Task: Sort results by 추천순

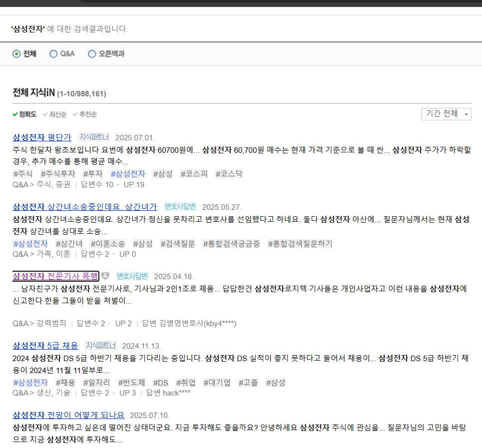Action: point(85,114)
